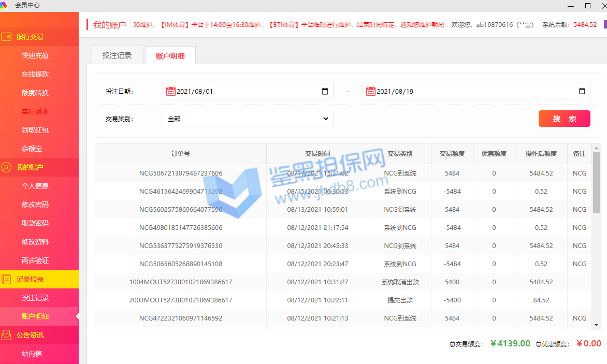Go to 在线提款 withdrawal page
Viewport: 607px width, 364px height.
coord(35,74)
